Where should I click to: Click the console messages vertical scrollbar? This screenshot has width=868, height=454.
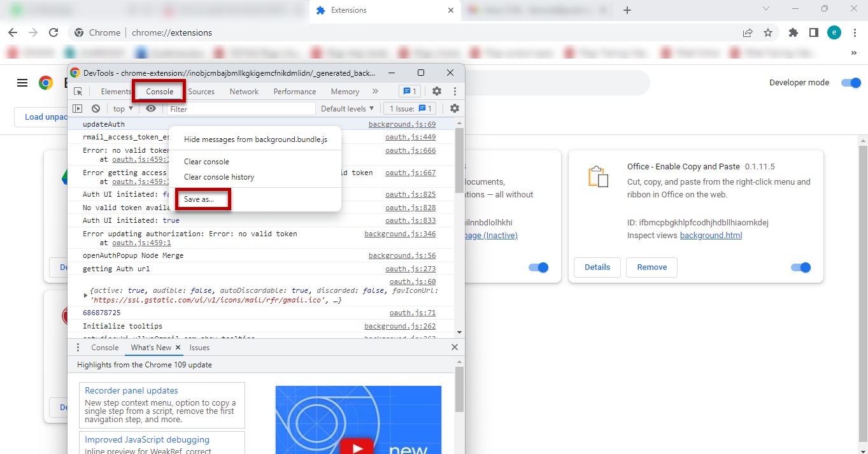(459, 160)
